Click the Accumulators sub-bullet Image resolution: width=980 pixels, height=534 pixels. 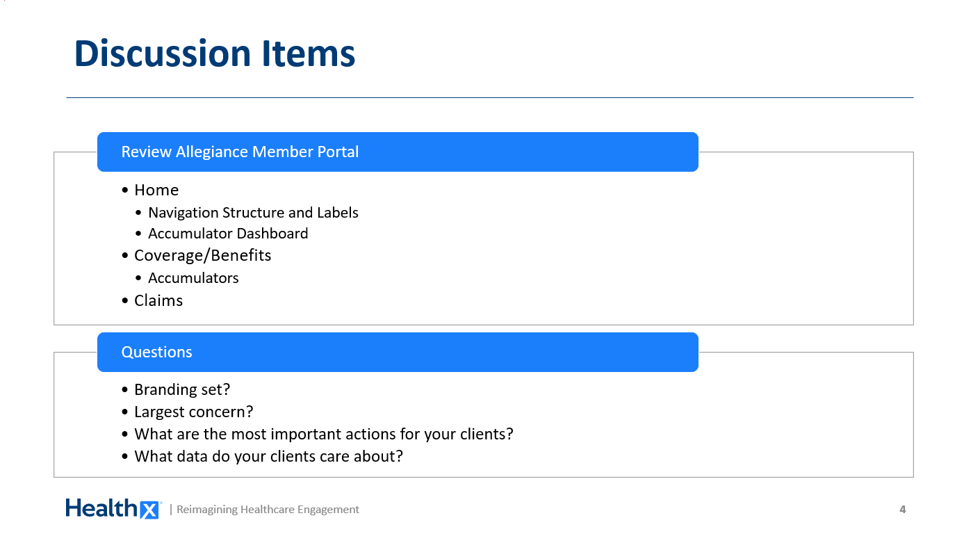pos(193,278)
